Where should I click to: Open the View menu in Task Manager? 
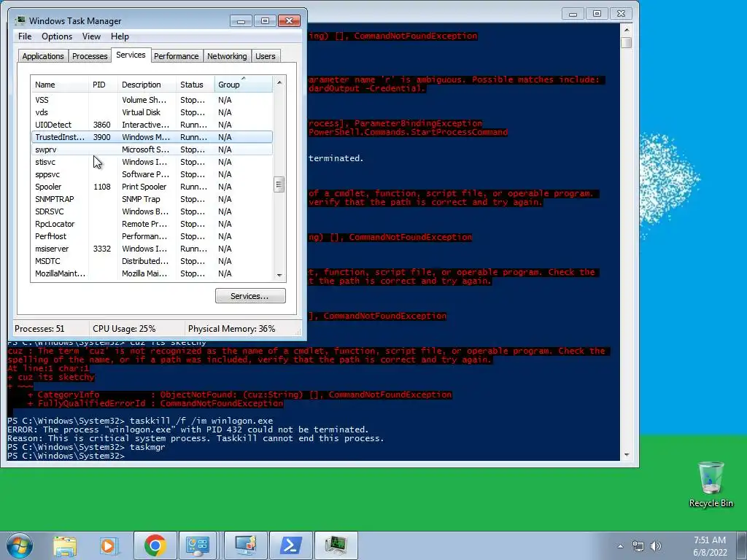(x=91, y=36)
